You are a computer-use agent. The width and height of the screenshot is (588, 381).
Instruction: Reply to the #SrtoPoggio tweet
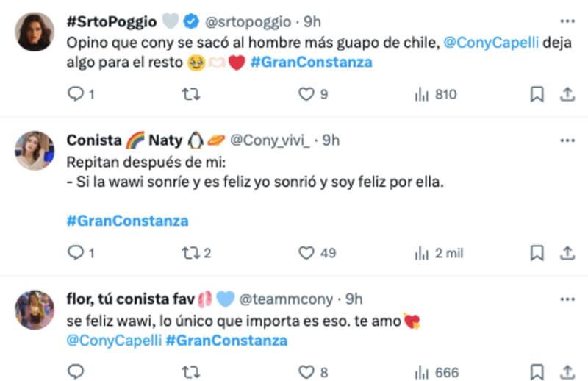tap(76, 94)
